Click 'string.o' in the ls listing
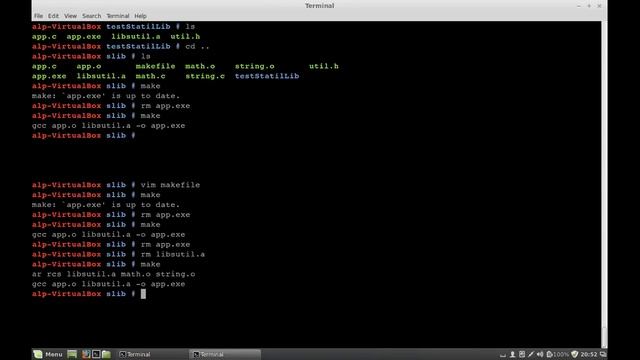Screen dimensions: 640x360 tap(254, 66)
